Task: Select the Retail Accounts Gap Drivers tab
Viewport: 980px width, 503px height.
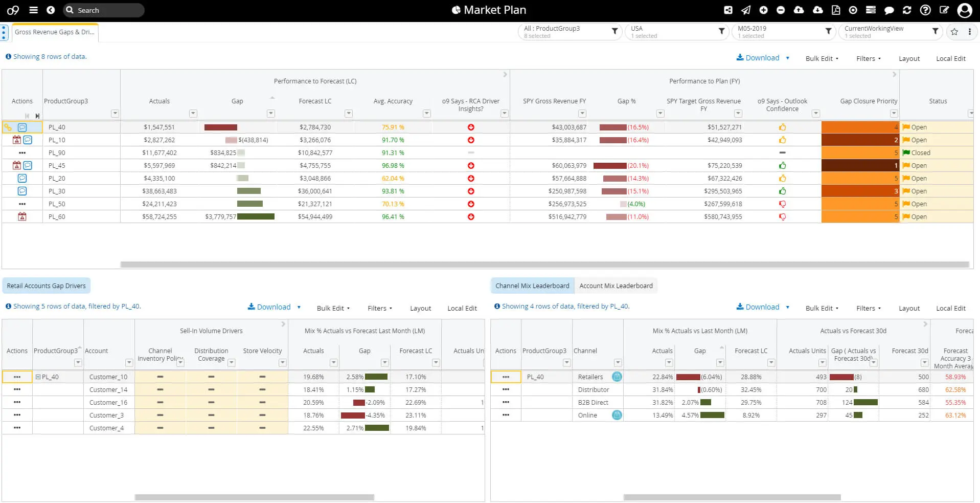Action: (47, 286)
